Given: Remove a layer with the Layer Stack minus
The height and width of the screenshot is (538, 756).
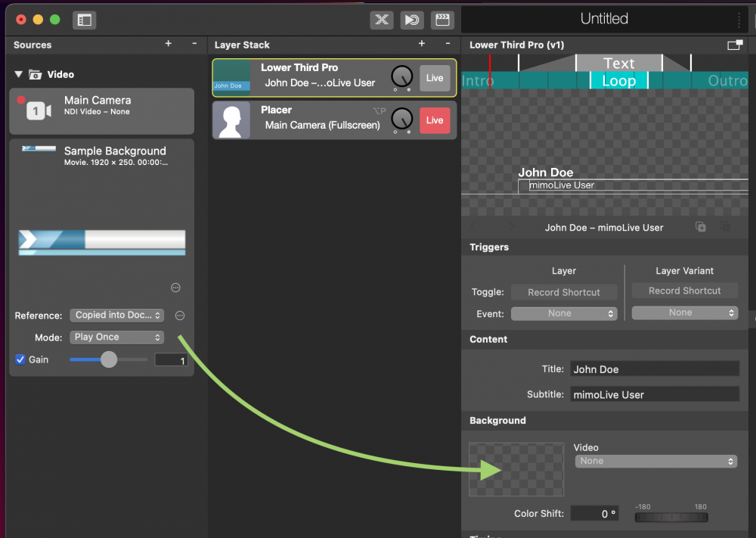Looking at the screenshot, I should coord(448,43).
